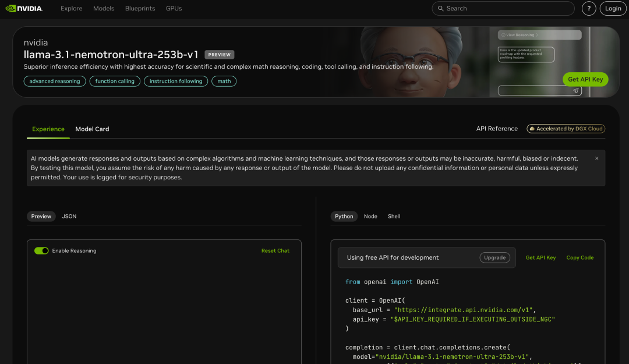The width and height of the screenshot is (629, 364).
Task: Open the Explore menu
Action: [x=72, y=8]
